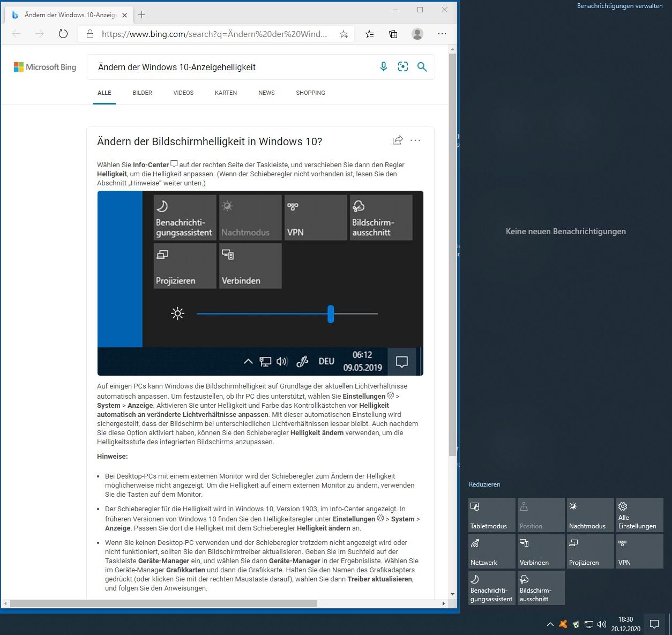Click Keine neuen Benachrichtigungen text
Viewport: 672px width, 635px height.
click(565, 231)
